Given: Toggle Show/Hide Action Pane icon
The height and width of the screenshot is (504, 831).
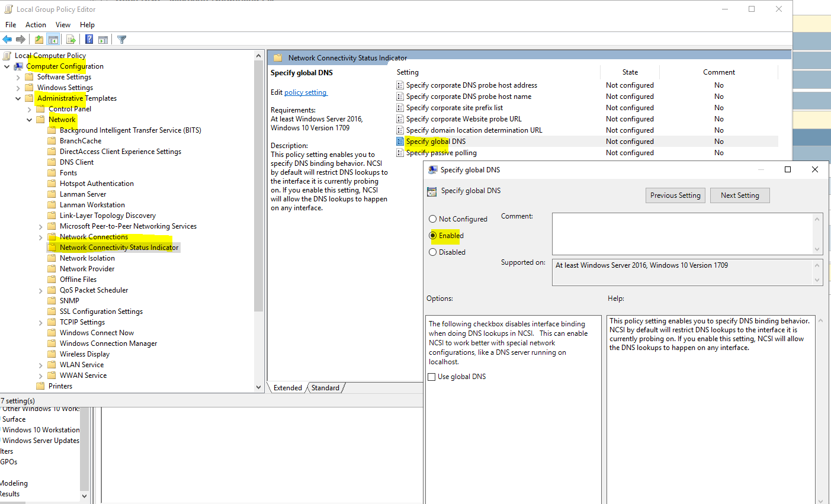Looking at the screenshot, I should [x=103, y=40].
